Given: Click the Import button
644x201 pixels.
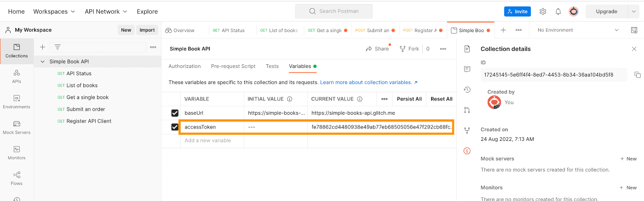Looking at the screenshot, I should click(x=147, y=30).
